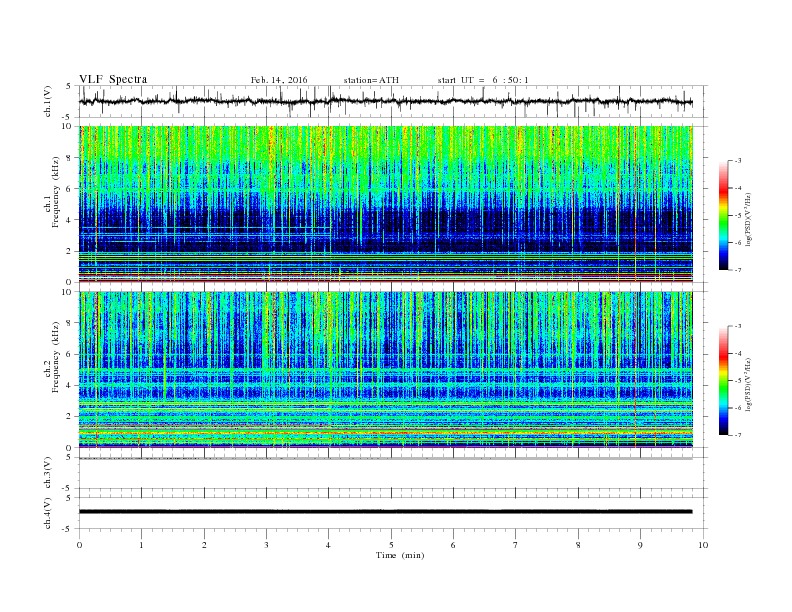
Task: Click ch.2 frequency tick label '6'
Action: (x=69, y=354)
